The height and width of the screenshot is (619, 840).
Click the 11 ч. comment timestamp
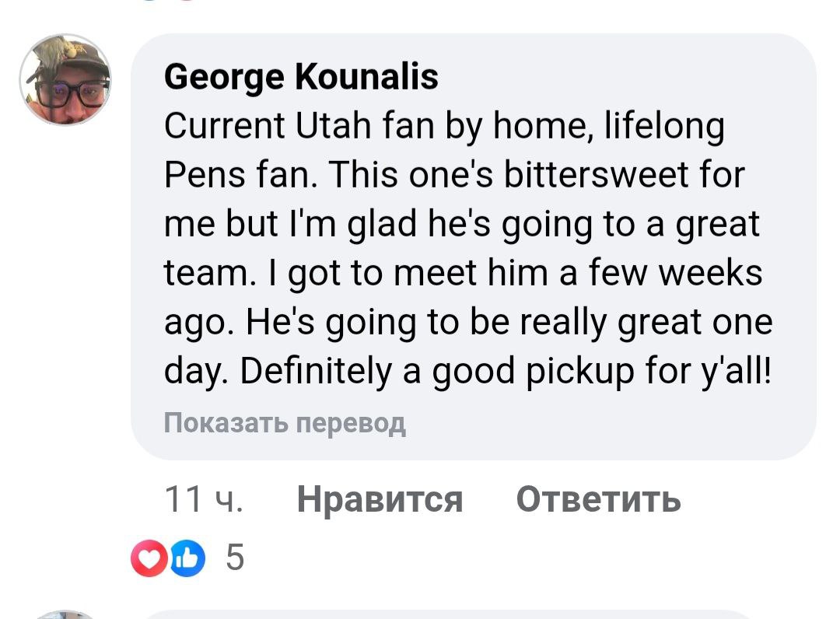(x=204, y=499)
